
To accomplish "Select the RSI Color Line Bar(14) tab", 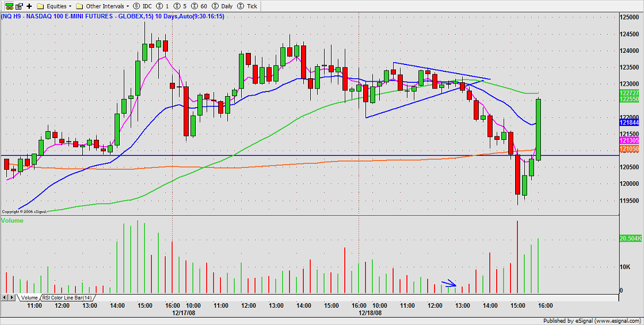I will 67,297.
